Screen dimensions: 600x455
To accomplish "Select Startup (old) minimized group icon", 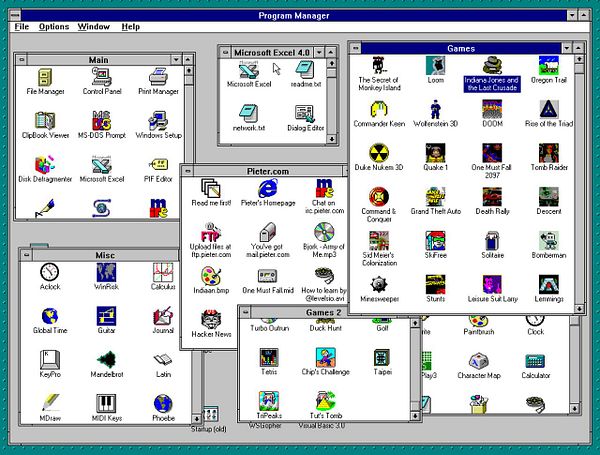I will tap(209, 419).
